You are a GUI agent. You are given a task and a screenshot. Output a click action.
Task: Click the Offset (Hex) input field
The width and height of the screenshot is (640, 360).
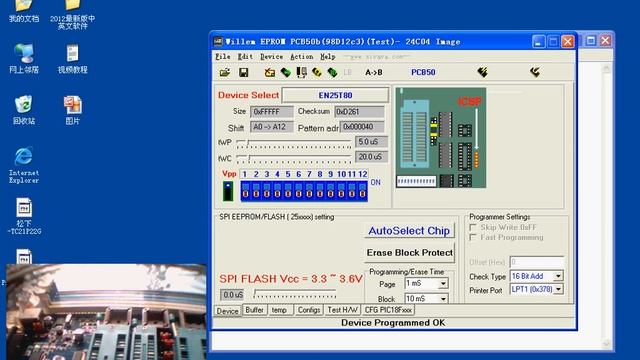tap(536, 262)
